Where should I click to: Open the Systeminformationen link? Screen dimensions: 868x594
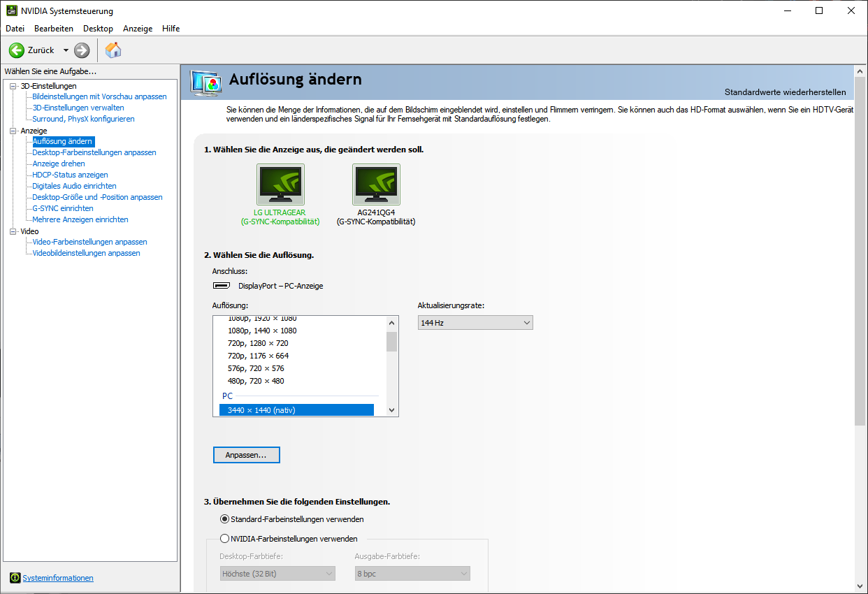pos(58,578)
